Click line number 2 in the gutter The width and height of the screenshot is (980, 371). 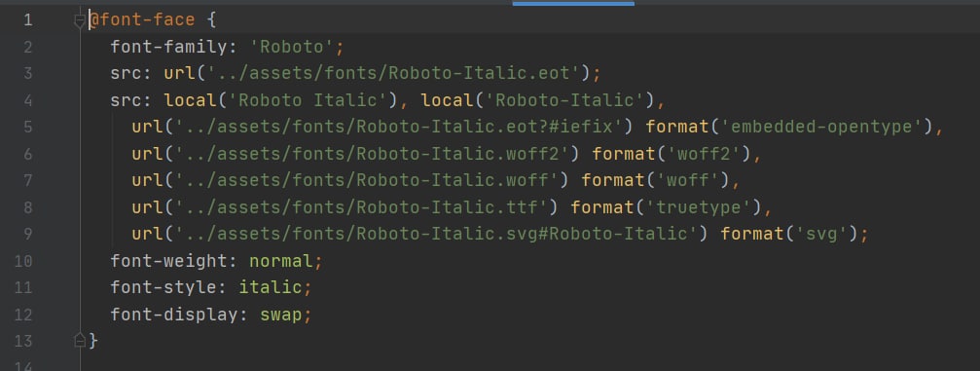tap(28, 47)
